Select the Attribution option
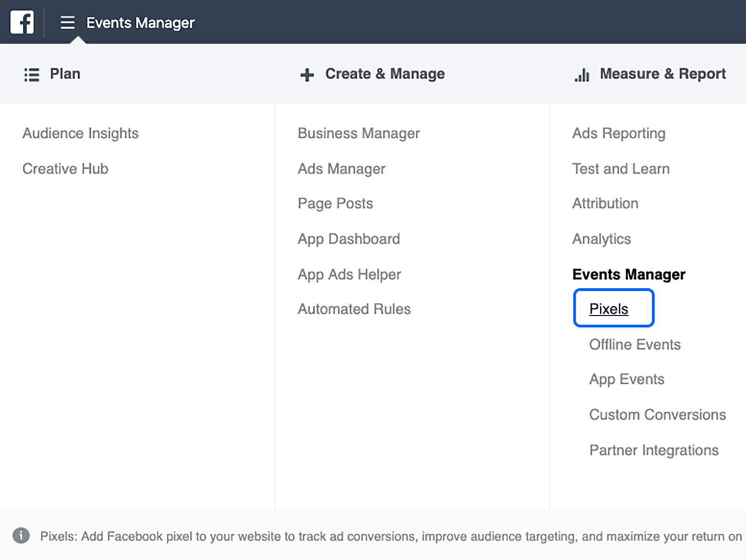This screenshot has width=746, height=560. point(605,204)
